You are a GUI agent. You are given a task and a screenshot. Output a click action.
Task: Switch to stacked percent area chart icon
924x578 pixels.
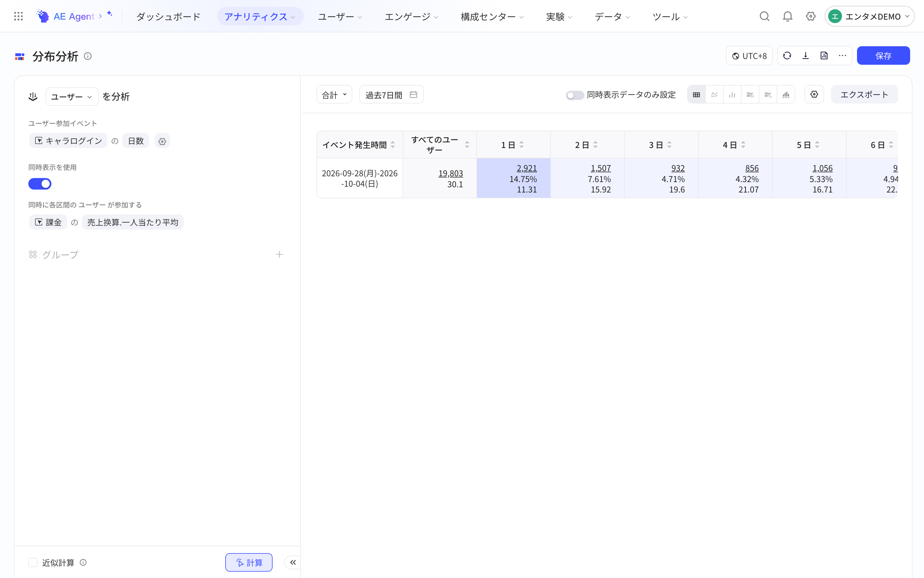tap(768, 95)
